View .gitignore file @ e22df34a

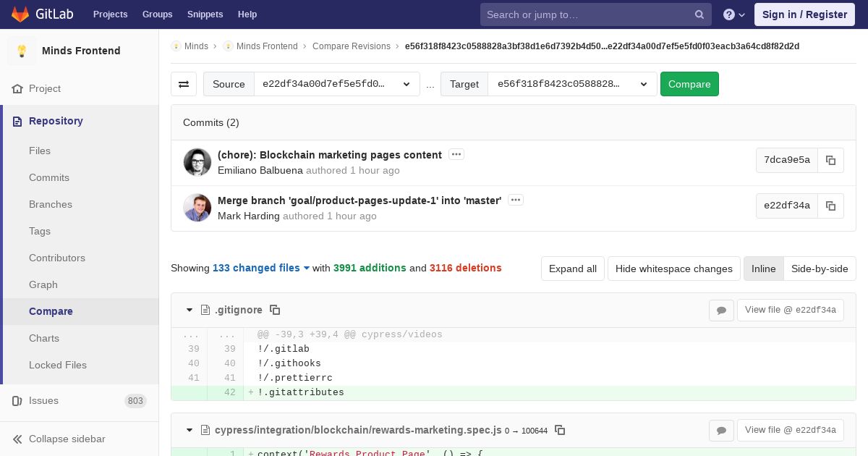(791, 310)
